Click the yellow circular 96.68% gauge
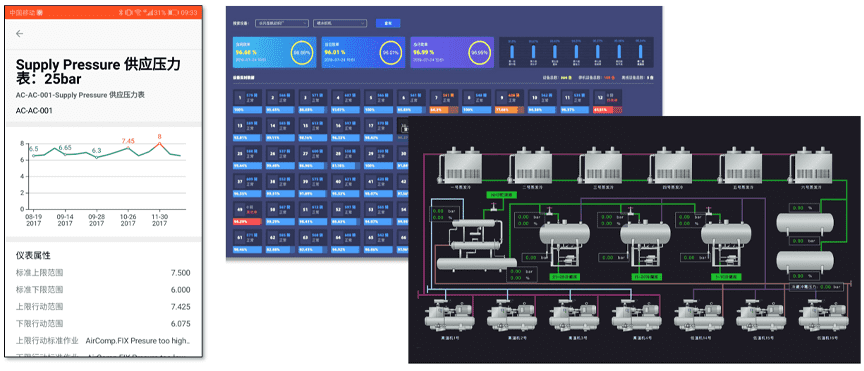Viewport: 864px width, 371px height. pos(301,53)
